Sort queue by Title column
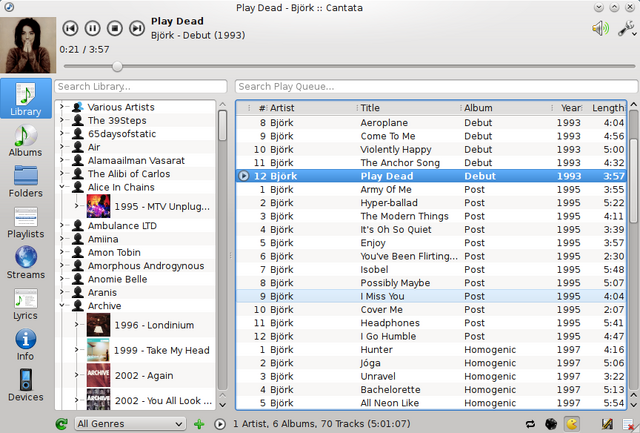 (x=409, y=108)
